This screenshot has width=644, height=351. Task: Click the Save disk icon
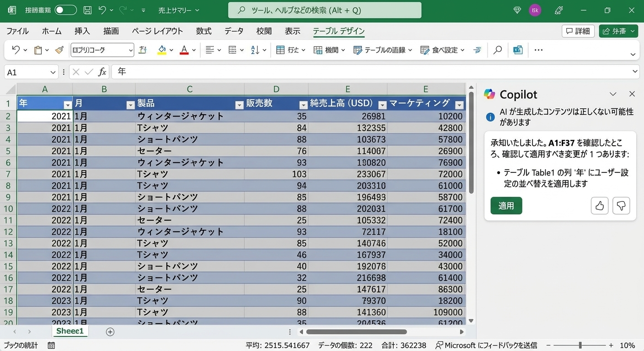click(x=87, y=10)
